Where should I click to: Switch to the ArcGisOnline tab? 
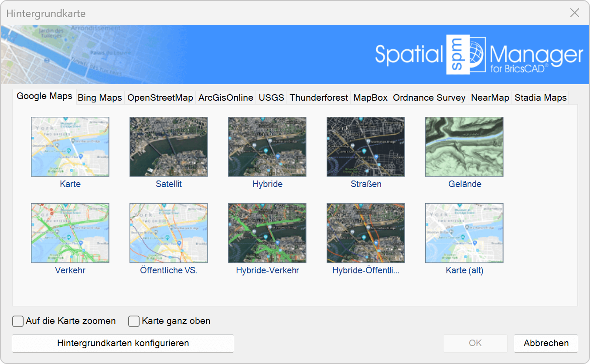[226, 98]
